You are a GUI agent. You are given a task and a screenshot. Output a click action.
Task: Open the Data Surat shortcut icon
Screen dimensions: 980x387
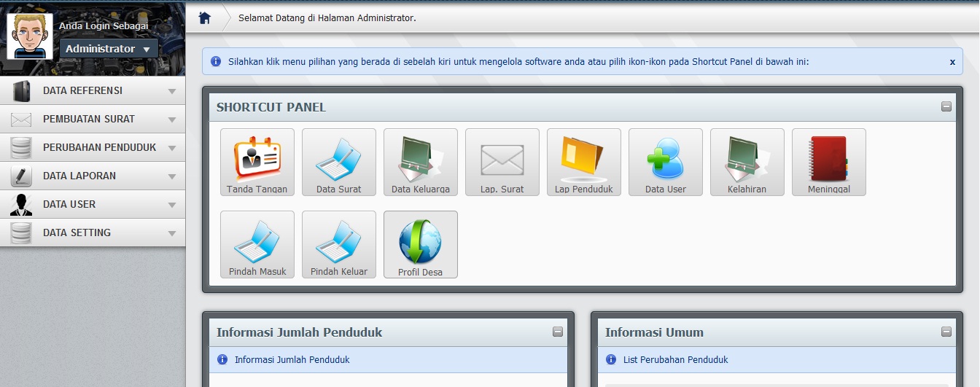pos(338,162)
